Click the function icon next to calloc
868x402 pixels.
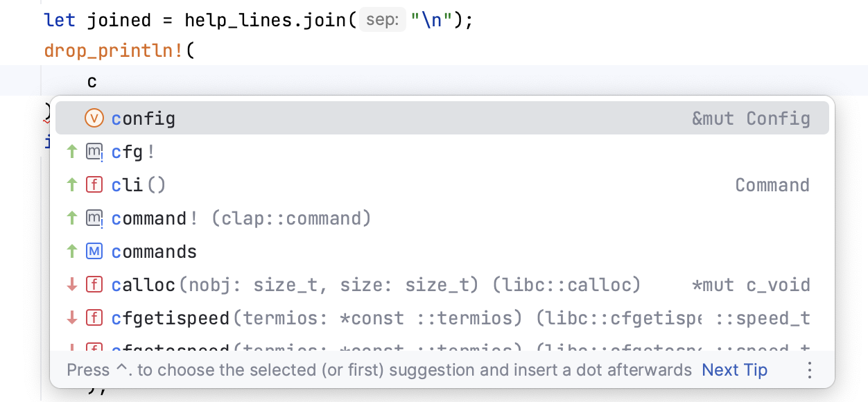click(94, 285)
